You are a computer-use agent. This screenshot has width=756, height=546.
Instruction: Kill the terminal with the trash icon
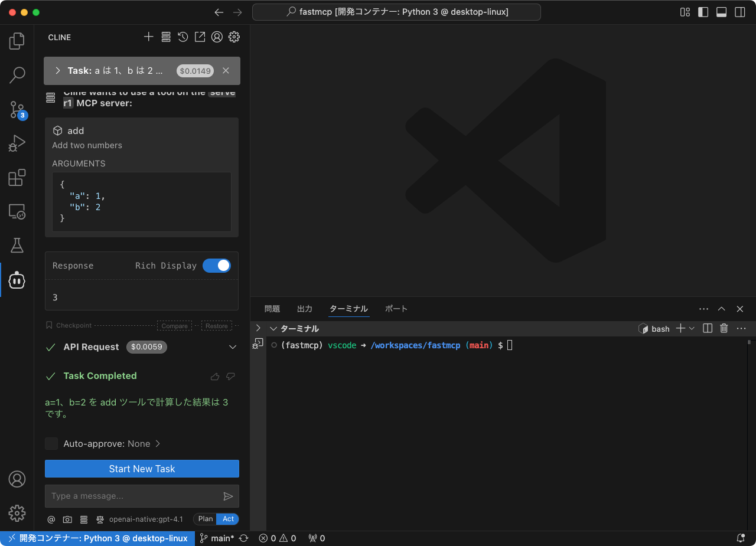[724, 328]
